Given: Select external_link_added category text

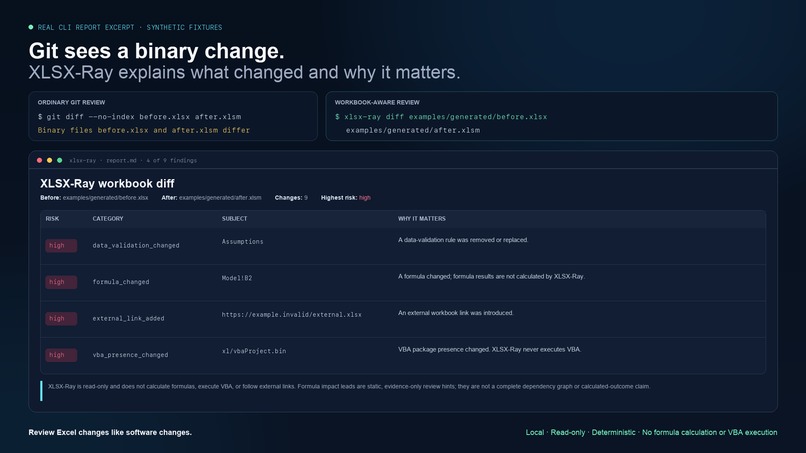Looking at the screenshot, I should click(x=129, y=319).
